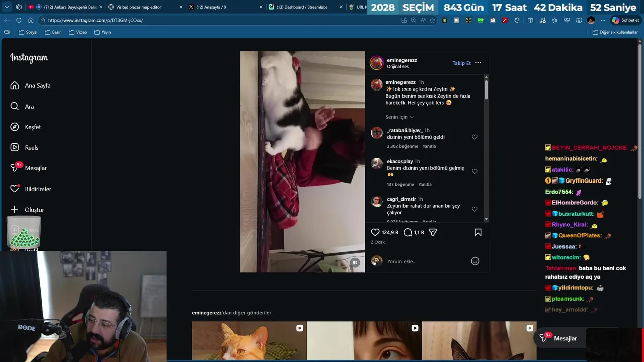Open the orange cat post thumbnail
Viewport: 644px width, 362px height.
click(x=249, y=341)
